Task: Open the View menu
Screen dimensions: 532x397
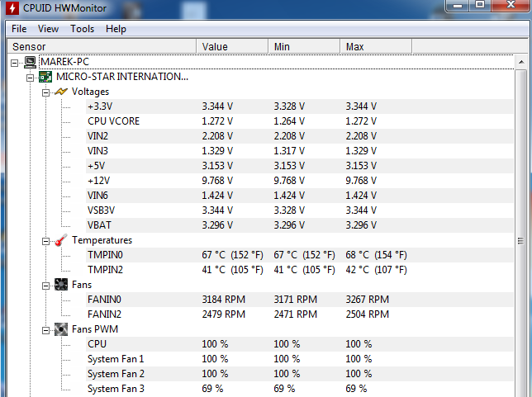Action: click(x=48, y=29)
